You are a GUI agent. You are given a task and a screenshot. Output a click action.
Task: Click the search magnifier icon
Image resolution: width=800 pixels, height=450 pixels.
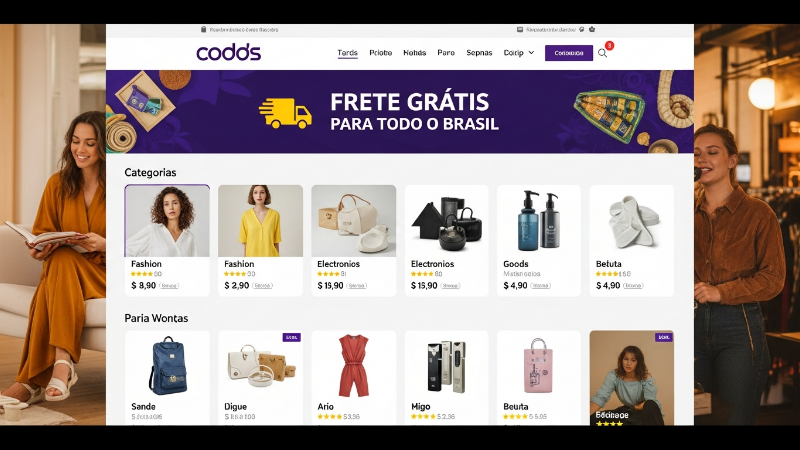tap(602, 53)
